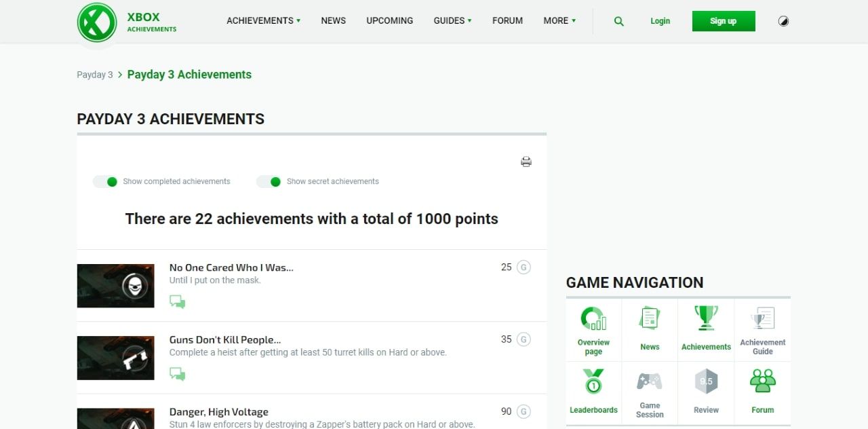The height and width of the screenshot is (429, 868).
Task: Click gamerscore G icon next to 25
Action: (524, 267)
